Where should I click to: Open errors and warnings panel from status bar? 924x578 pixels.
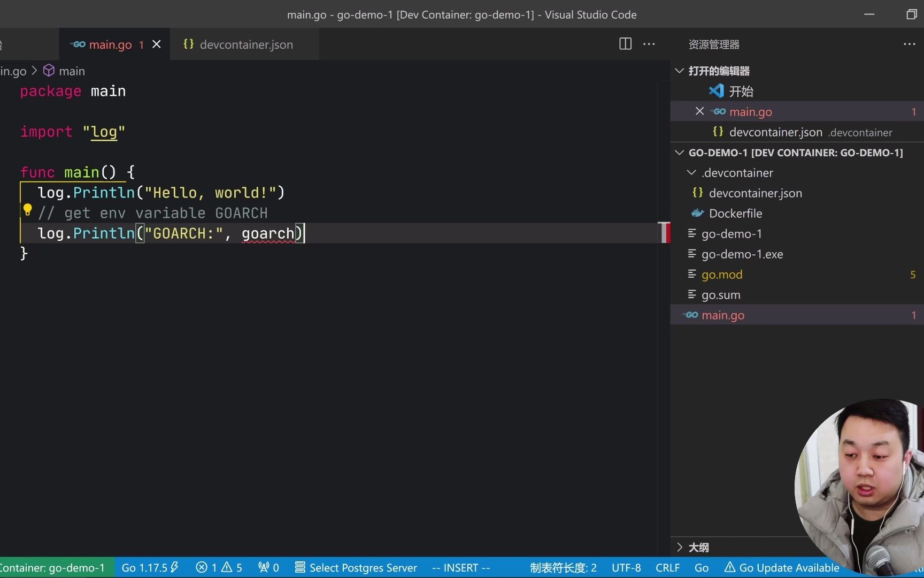(x=218, y=567)
